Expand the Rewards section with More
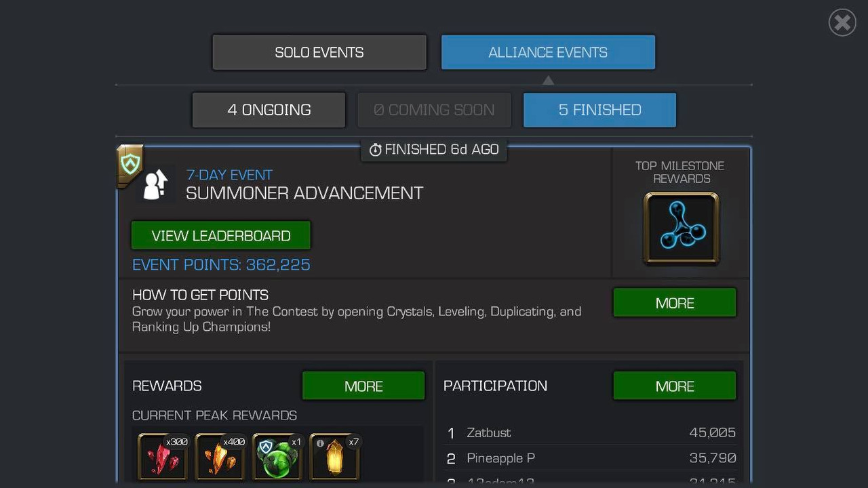Image resolution: width=868 pixels, height=488 pixels. pos(363,386)
